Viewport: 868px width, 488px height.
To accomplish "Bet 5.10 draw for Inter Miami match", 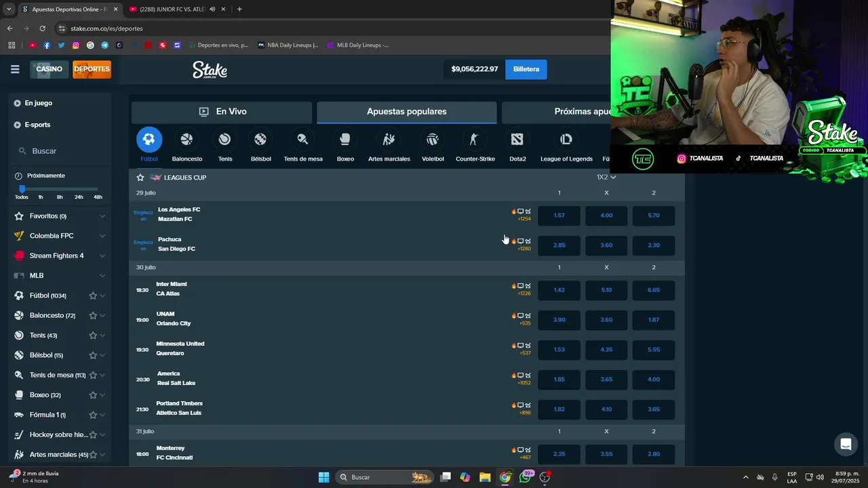I will tap(606, 290).
